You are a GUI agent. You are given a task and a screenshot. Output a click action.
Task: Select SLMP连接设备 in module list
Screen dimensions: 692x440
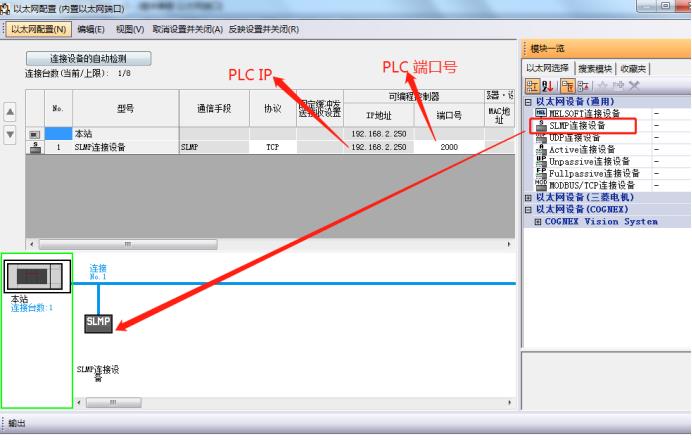point(577,126)
